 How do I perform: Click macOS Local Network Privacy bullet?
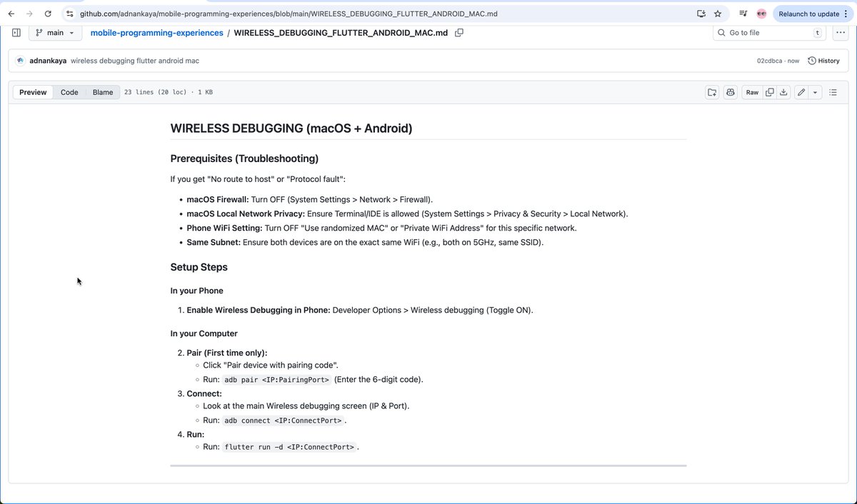point(407,214)
